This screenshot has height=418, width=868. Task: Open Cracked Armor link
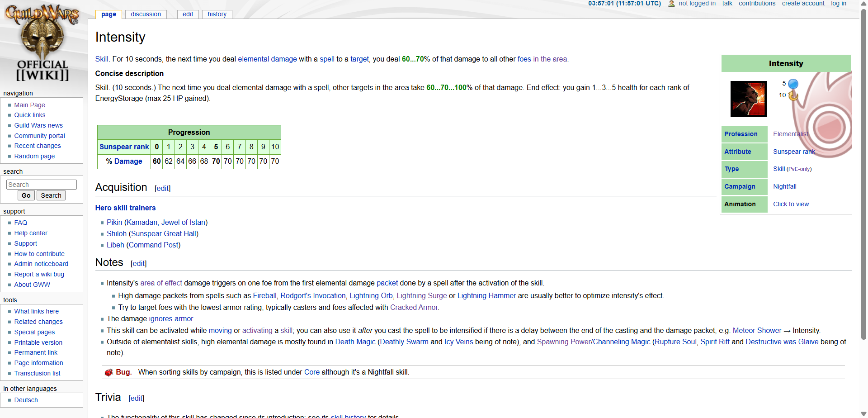414,308
